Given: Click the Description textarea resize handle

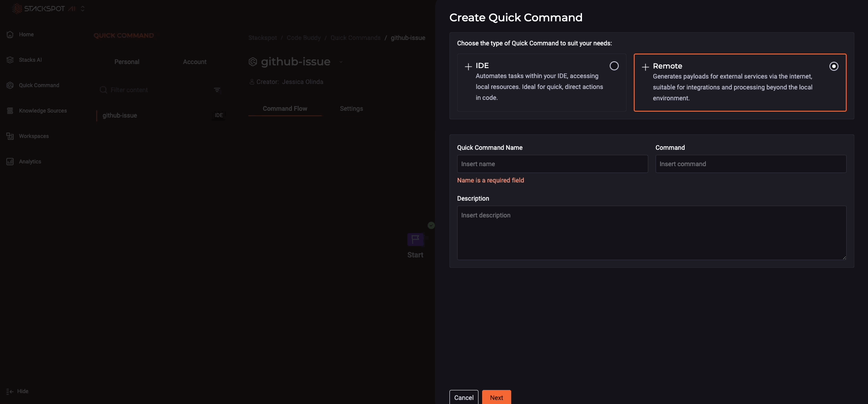Looking at the screenshot, I should 844,257.
